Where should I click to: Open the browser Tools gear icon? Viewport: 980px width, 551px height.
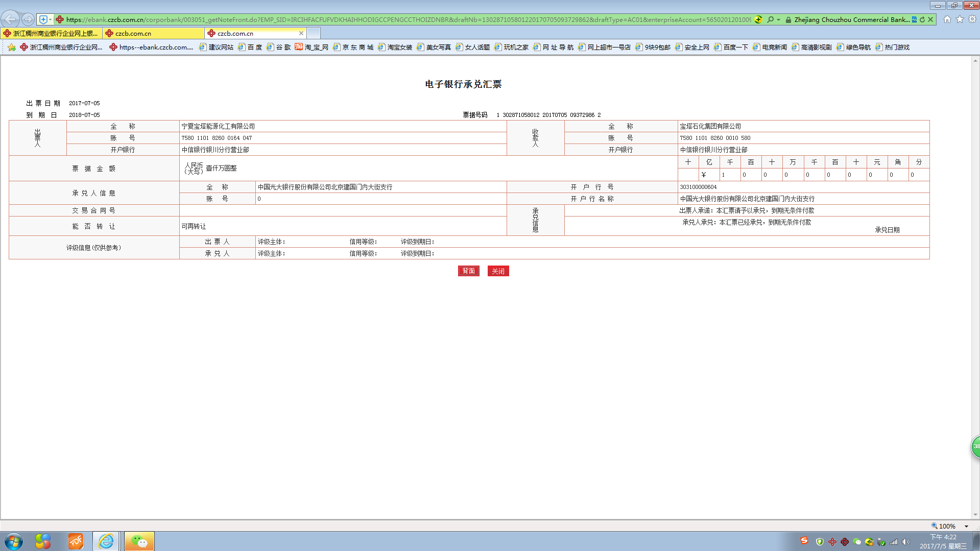972,19
